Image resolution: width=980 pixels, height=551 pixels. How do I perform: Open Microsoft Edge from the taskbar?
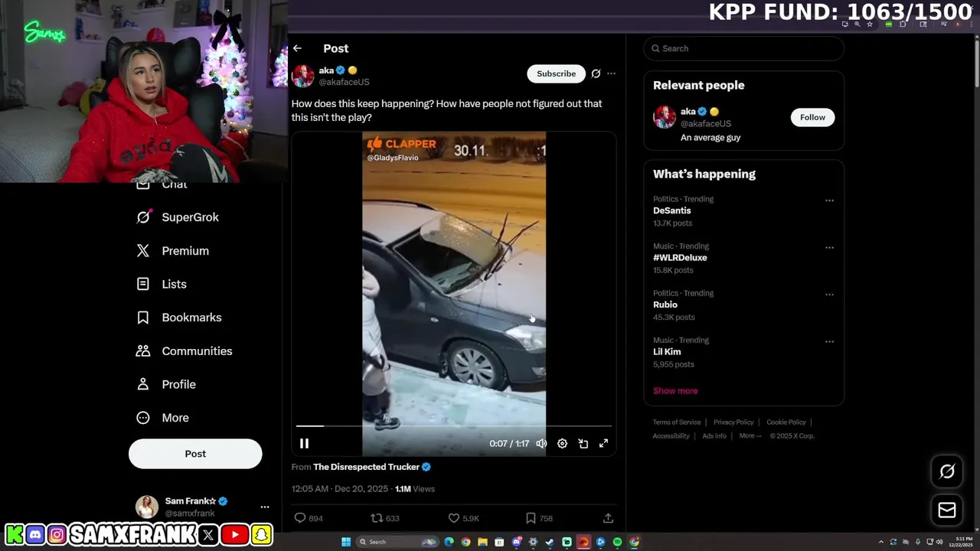(x=449, y=542)
